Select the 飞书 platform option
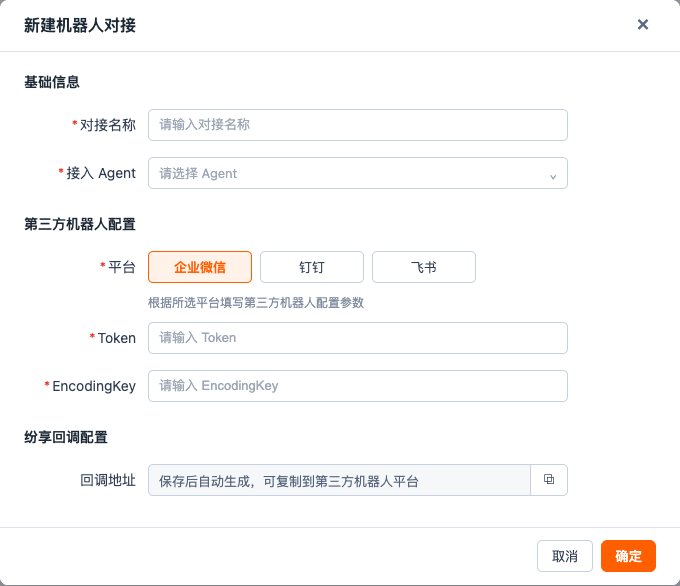 tap(424, 267)
